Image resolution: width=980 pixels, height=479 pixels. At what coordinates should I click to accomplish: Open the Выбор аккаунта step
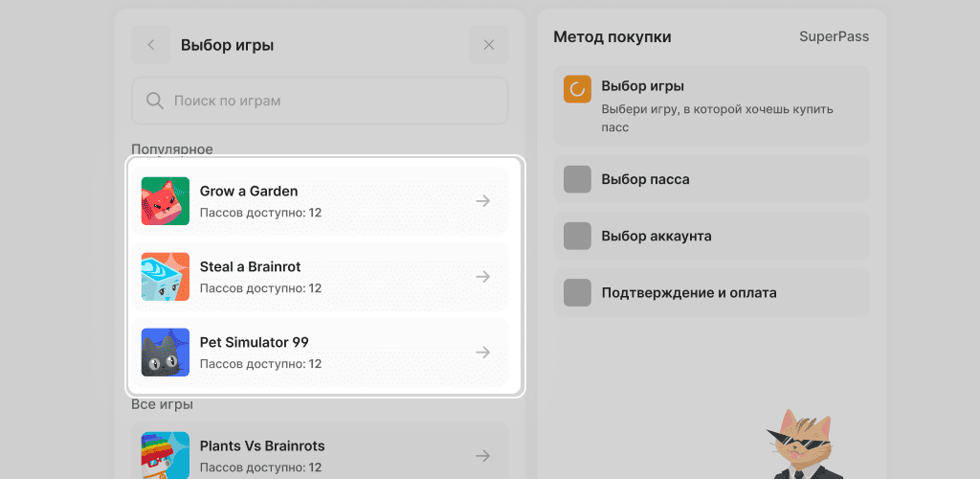click(657, 236)
